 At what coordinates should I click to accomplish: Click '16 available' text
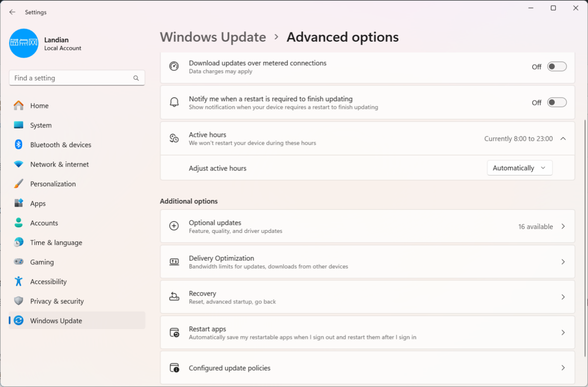pyautogui.click(x=536, y=227)
